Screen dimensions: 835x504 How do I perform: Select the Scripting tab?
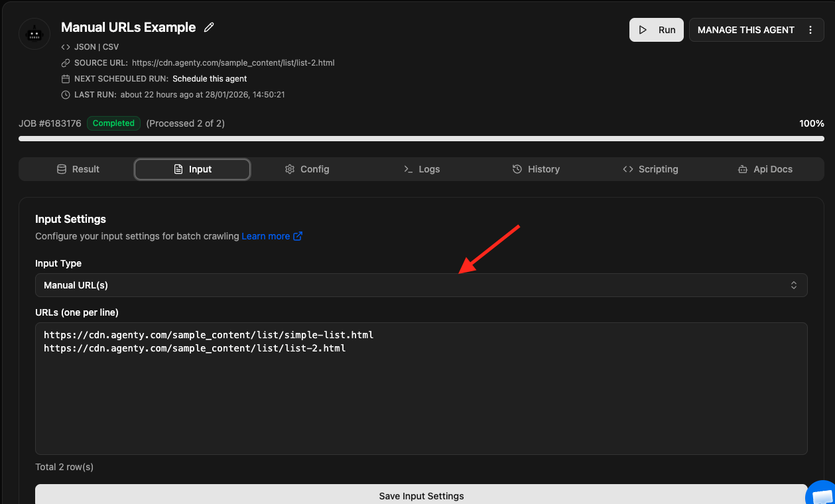(650, 169)
